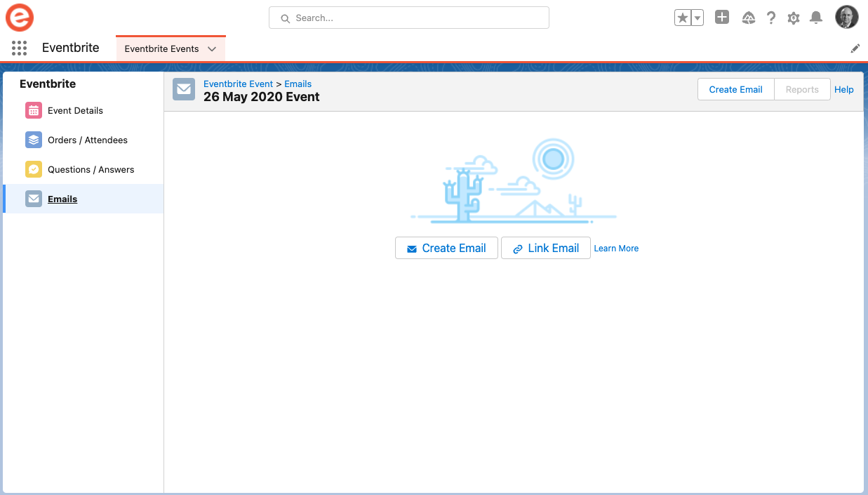
Task: Open the Setup gear icon
Action: 794,18
